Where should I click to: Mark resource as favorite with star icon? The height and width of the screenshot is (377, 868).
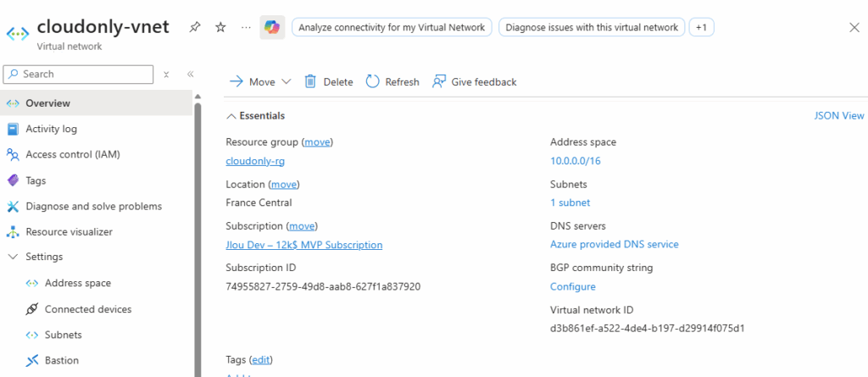tap(220, 27)
